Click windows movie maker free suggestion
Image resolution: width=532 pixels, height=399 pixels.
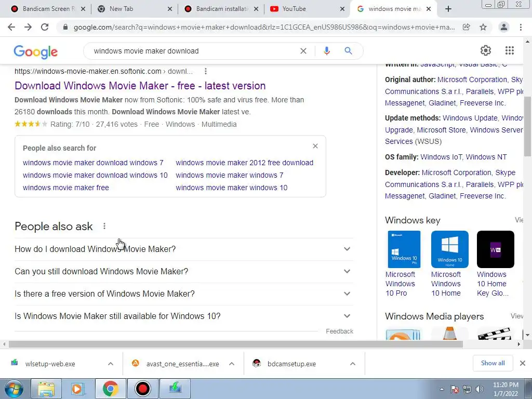pos(66,188)
